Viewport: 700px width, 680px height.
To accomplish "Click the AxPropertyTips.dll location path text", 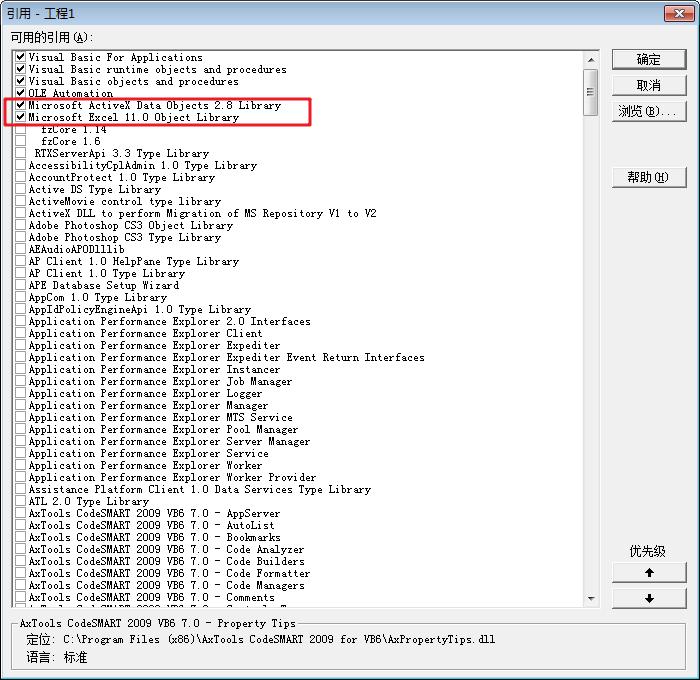I will click(279, 639).
